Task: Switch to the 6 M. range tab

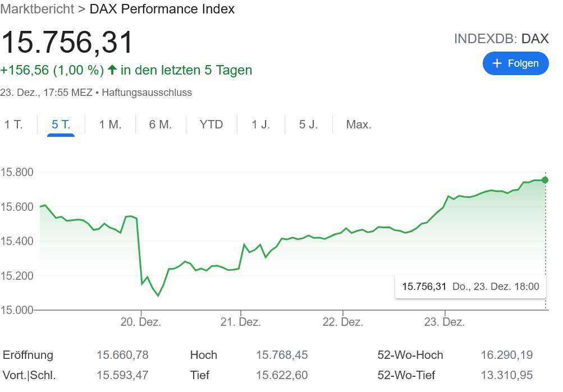Action: [161, 124]
